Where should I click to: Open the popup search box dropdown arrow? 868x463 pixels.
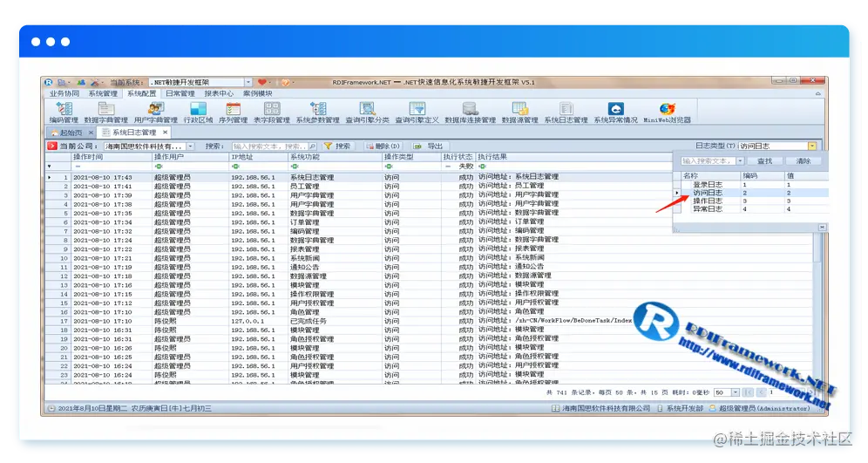740,161
